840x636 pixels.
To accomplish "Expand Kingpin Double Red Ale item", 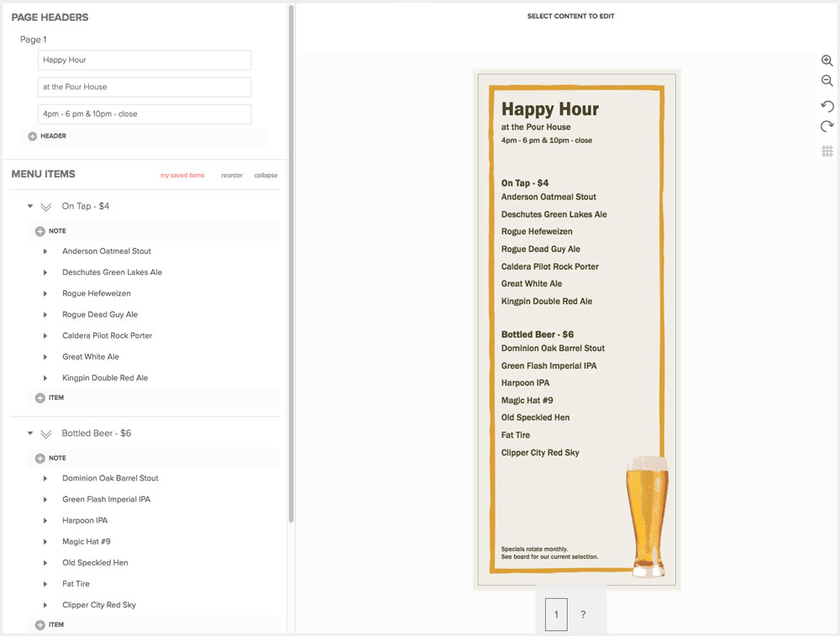I will [x=45, y=378].
